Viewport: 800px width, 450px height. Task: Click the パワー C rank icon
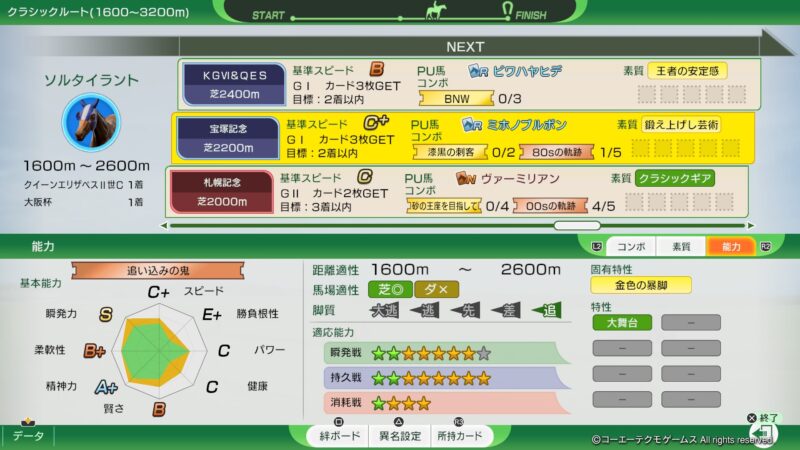point(223,351)
